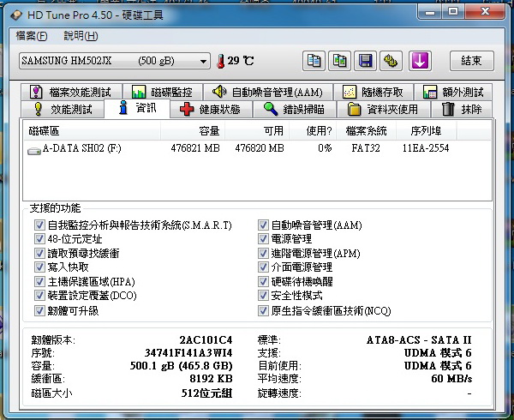Click the 結束 exit button
514x420 pixels.
471,61
